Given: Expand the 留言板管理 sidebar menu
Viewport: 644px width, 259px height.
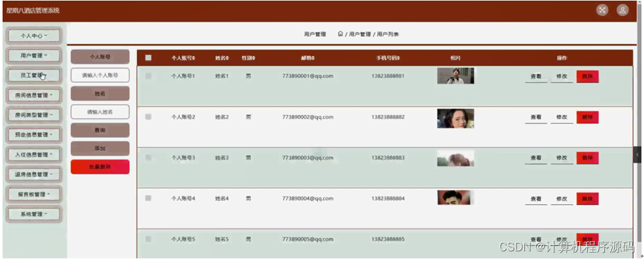Looking at the screenshot, I should [x=34, y=194].
